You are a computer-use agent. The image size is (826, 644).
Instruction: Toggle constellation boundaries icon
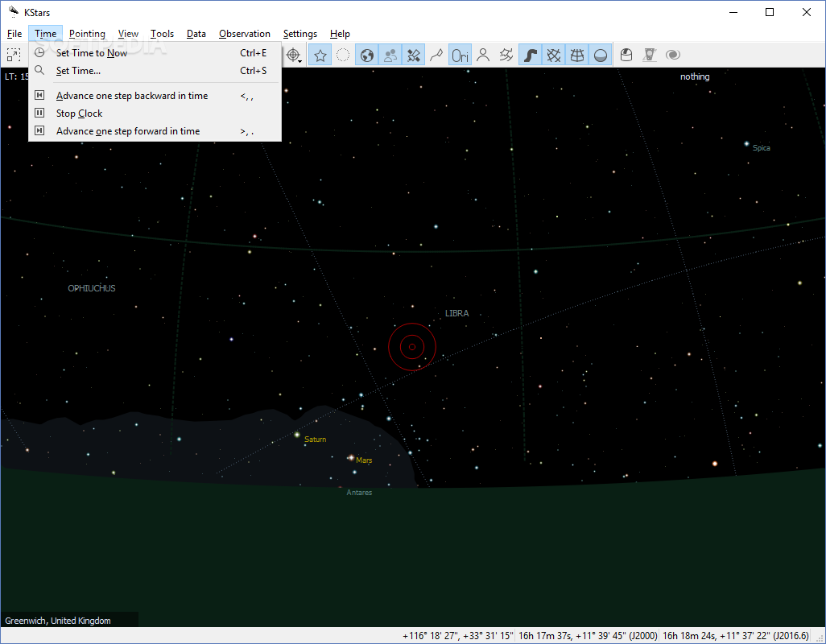coord(506,55)
